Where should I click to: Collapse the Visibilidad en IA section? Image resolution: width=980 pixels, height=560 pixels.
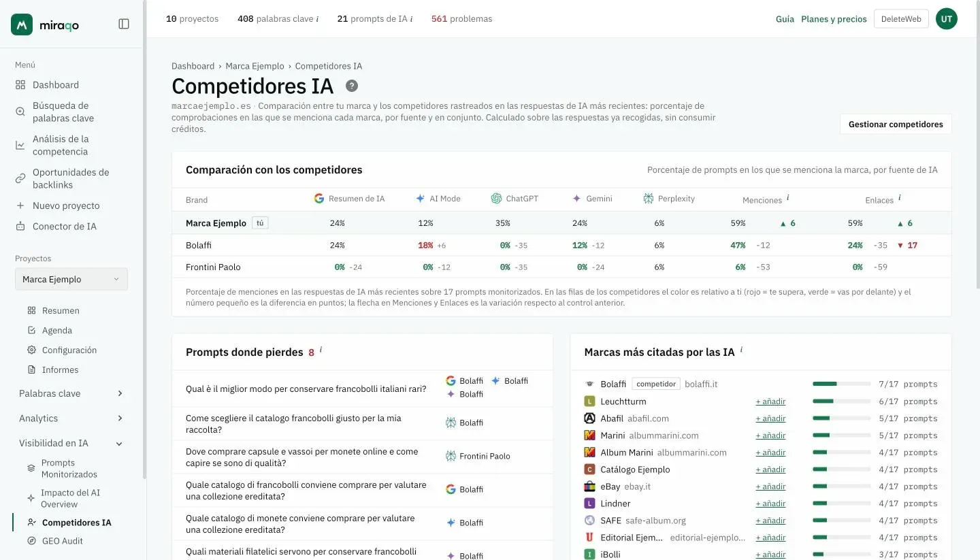[x=71, y=443]
